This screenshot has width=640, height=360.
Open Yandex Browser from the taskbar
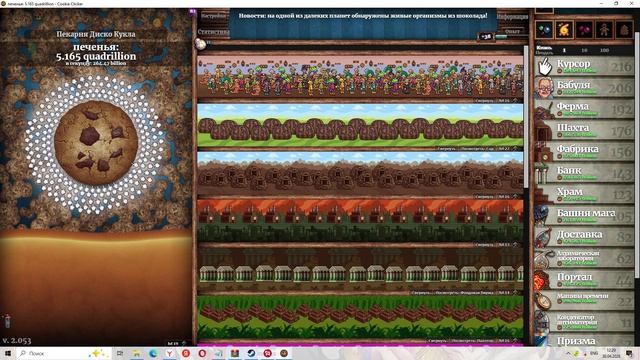click(x=169, y=353)
